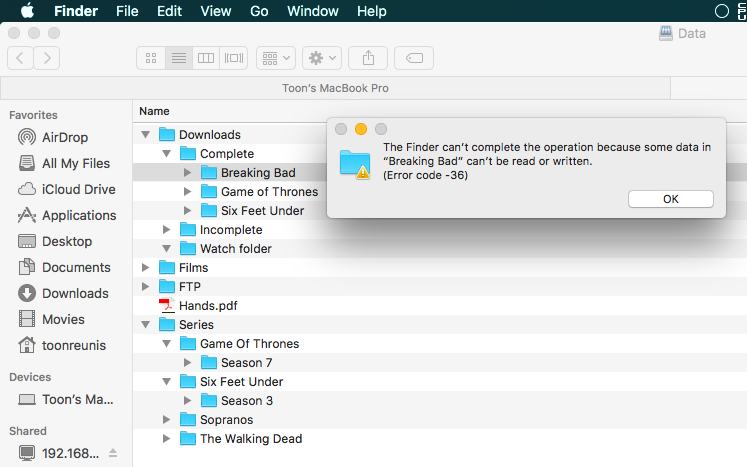Collapse the Series folder
Screen dimensions: 747x467
coord(145,325)
